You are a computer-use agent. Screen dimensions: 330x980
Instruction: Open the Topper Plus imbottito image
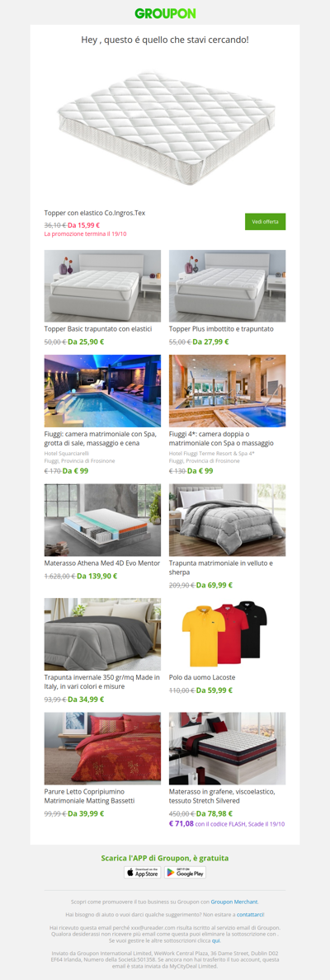228,285
